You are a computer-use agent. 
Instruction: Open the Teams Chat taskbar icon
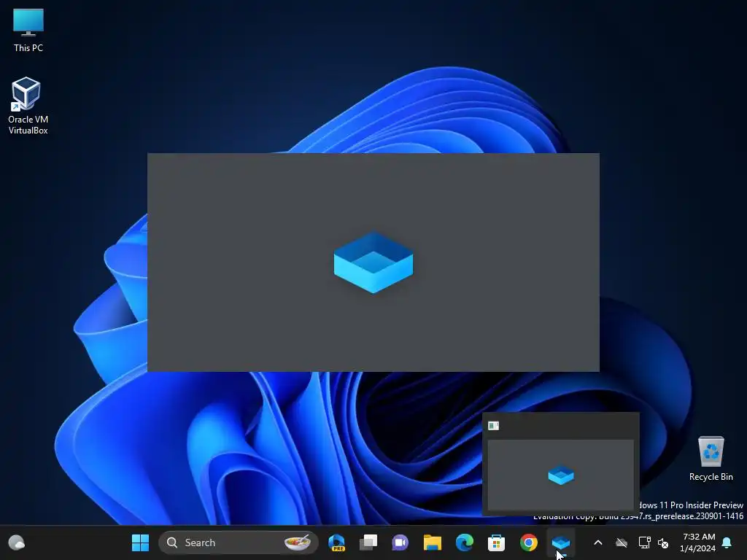[400, 542]
